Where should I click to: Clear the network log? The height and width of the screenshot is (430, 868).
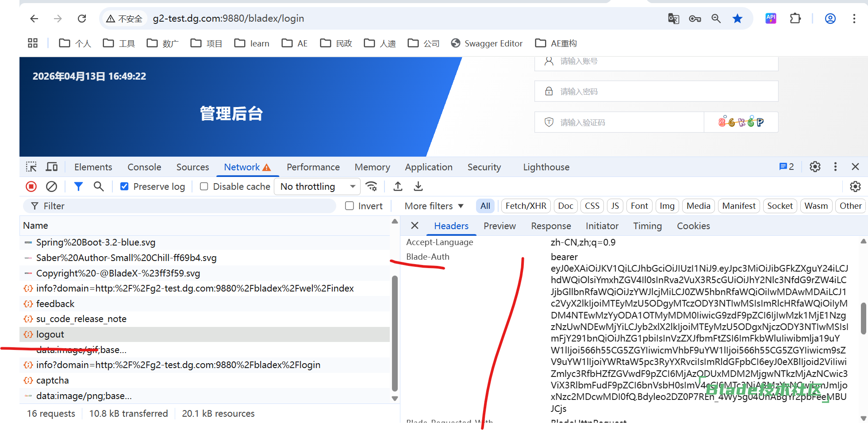click(52, 187)
